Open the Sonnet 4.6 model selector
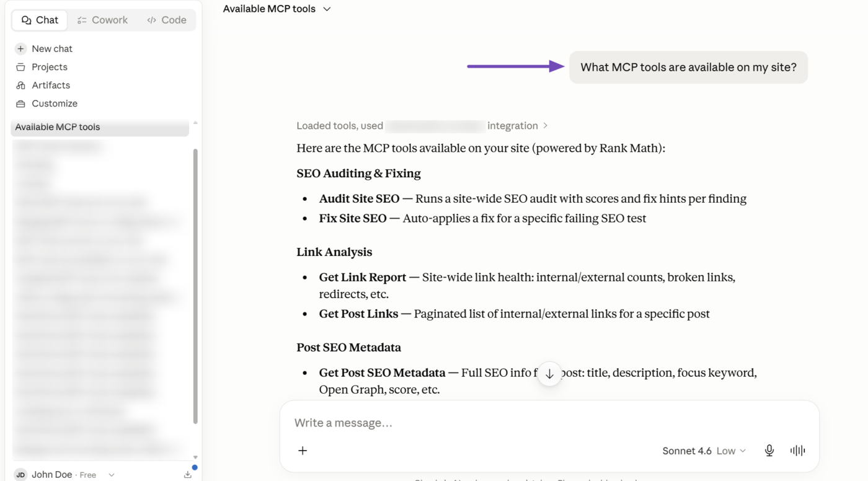Screen dimensions: 868x481 click(704, 451)
